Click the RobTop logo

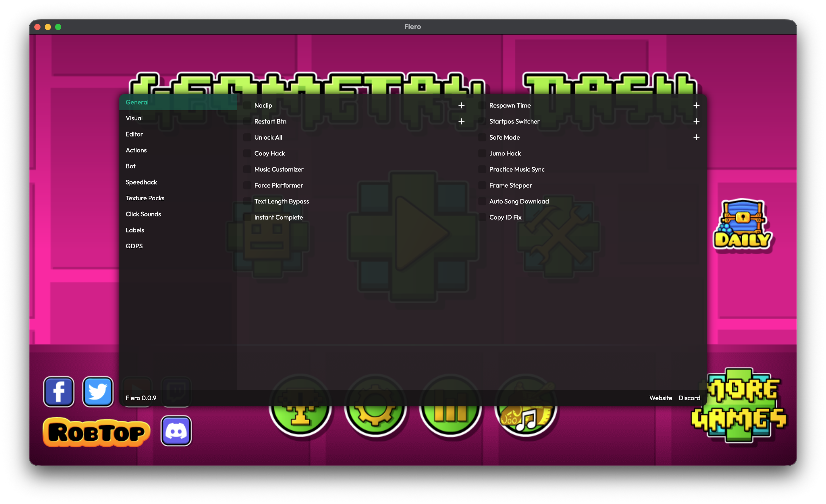click(97, 432)
